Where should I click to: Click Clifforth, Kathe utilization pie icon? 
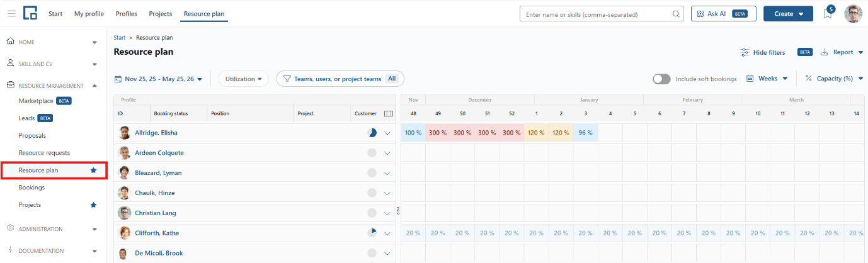372,233
